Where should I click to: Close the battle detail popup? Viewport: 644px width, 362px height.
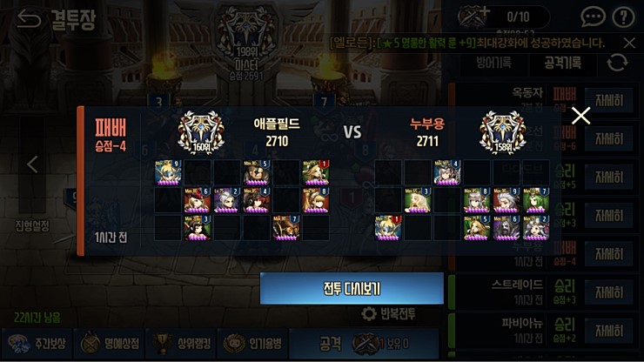point(580,116)
